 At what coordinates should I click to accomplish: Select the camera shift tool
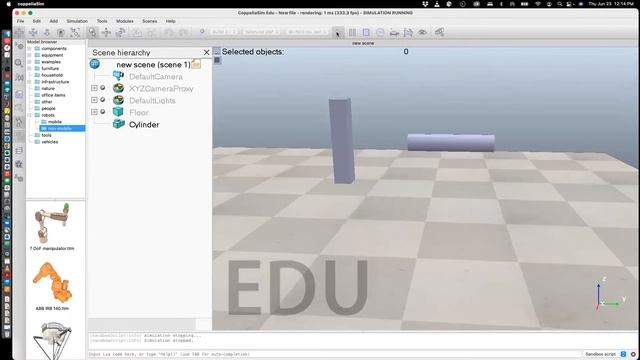[x=47, y=32]
